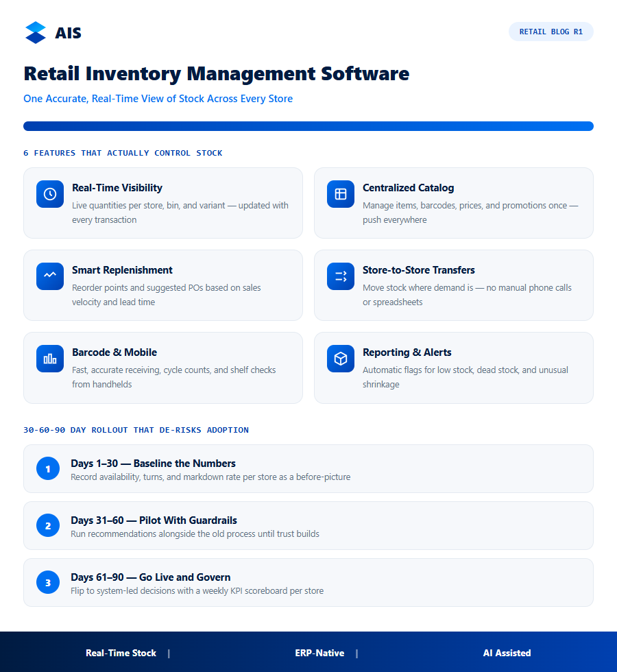Click the Flip to system-led decisions text
The image size is (617, 672).
pyautogui.click(x=197, y=591)
